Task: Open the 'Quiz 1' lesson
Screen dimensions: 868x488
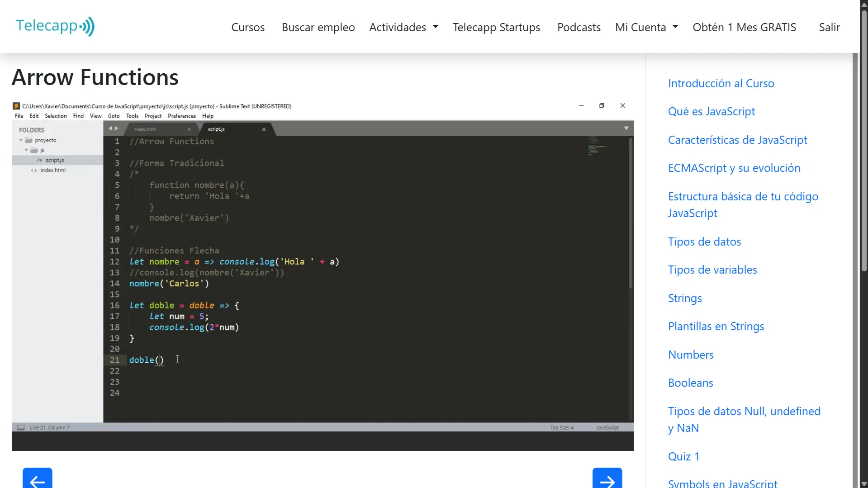Action: pyautogui.click(x=683, y=456)
